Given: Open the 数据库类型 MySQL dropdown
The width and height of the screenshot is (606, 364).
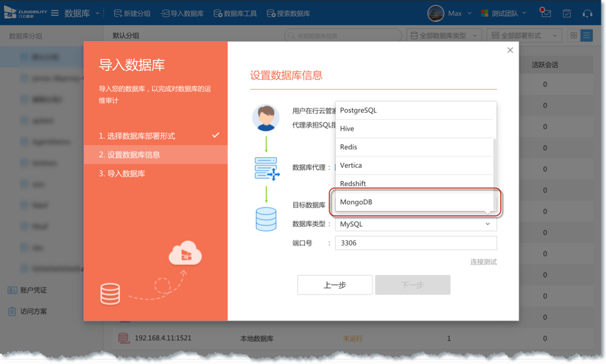Looking at the screenshot, I should click(x=416, y=224).
